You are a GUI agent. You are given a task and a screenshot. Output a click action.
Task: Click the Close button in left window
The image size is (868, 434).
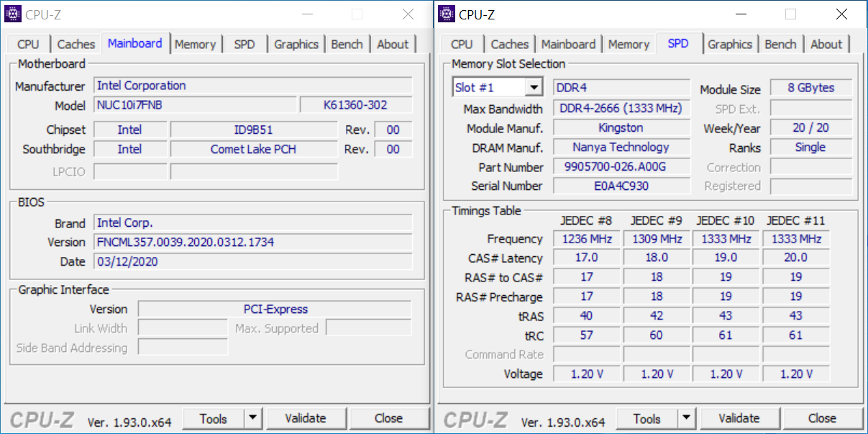(388, 418)
